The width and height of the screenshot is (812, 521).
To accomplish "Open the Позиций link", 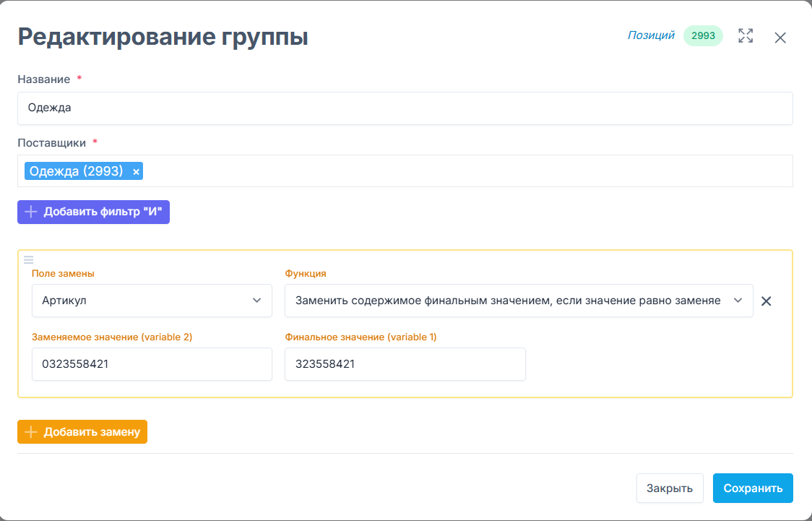I will (x=651, y=35).
